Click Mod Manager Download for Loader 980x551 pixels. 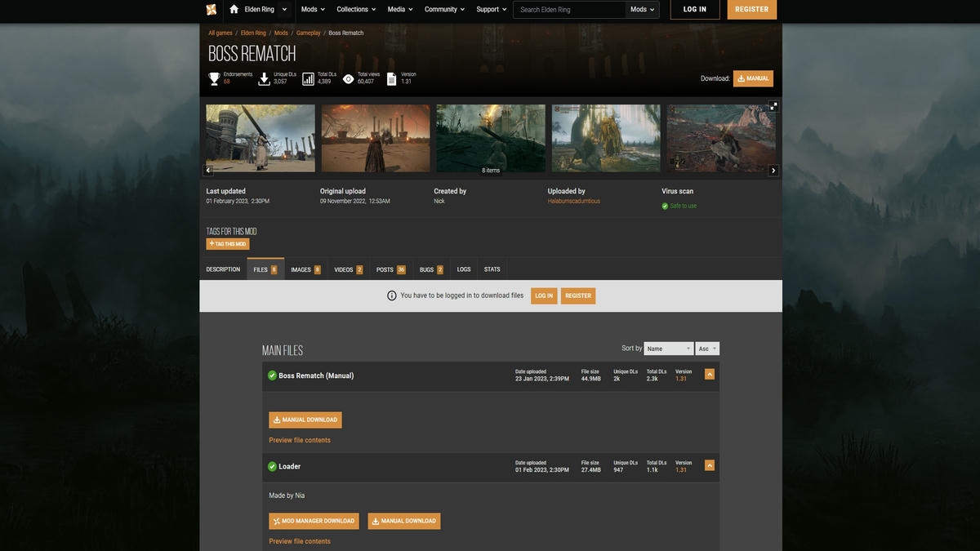[x=314, y=521]
